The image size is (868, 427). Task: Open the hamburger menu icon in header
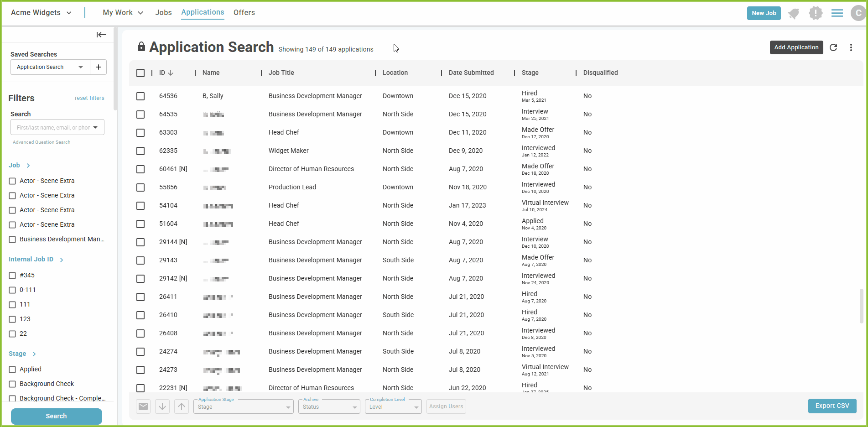click(837, 13)
